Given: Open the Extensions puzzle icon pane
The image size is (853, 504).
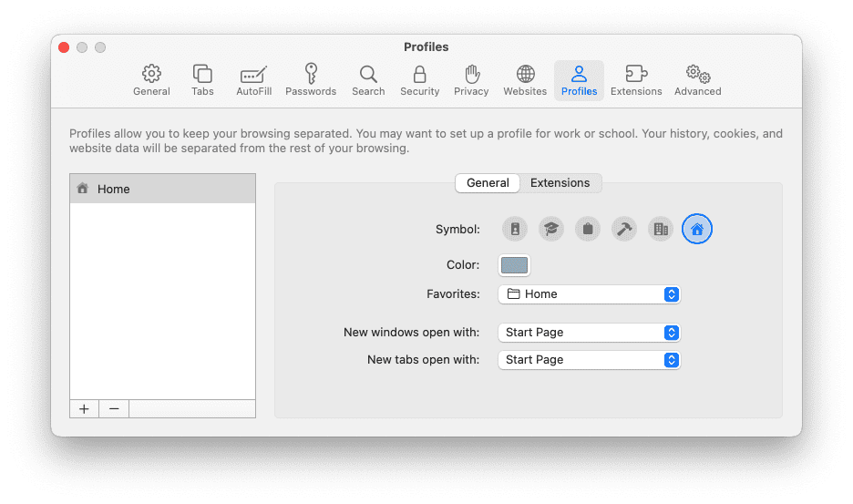Looking at the screenshot, I should [636, 80].
